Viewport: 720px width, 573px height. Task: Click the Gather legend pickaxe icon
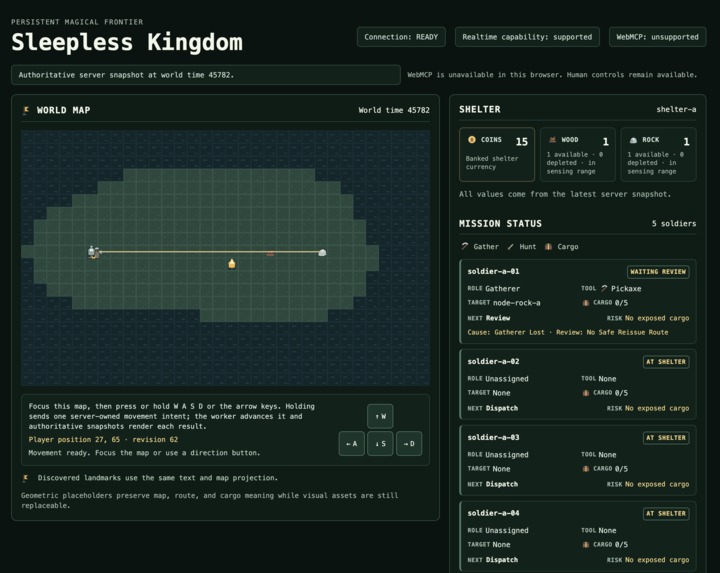465,247
